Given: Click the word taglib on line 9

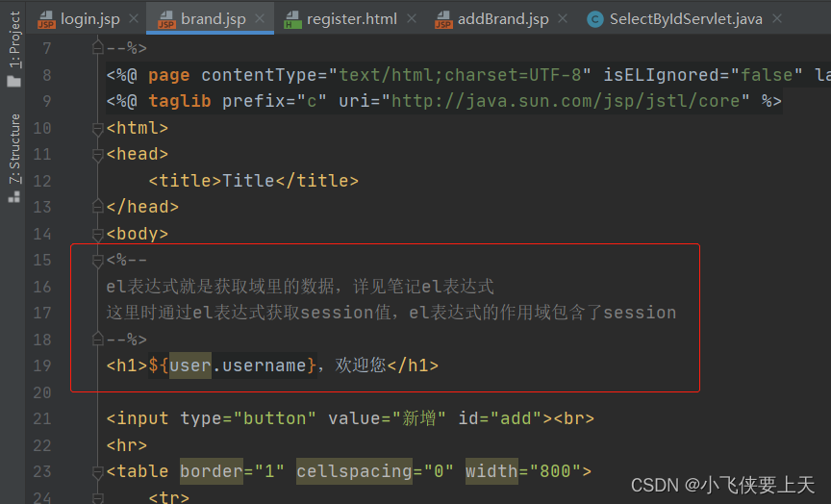Looking at the screenshot, I should pos(180,101).
